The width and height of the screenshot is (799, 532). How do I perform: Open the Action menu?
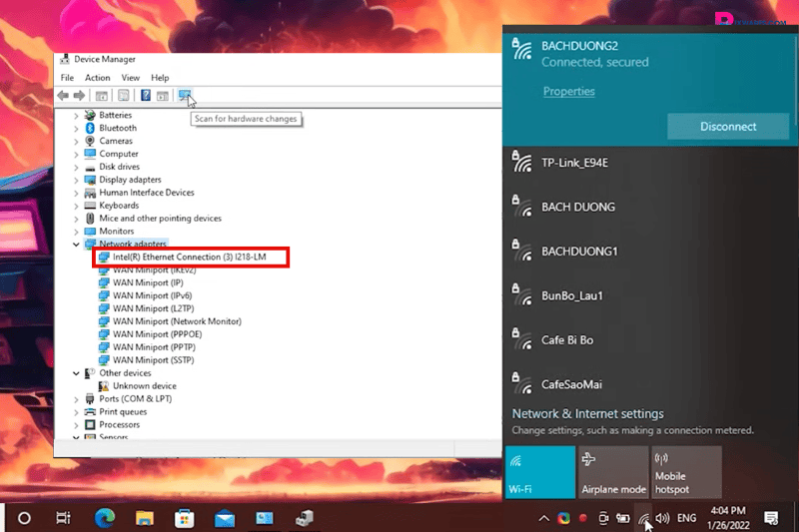coord(98,78)
